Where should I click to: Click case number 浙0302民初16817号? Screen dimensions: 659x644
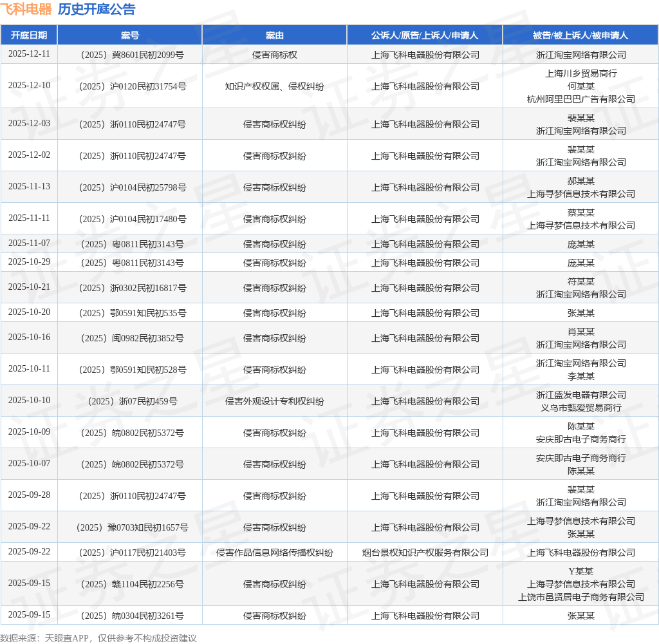(x=133, y=288)
